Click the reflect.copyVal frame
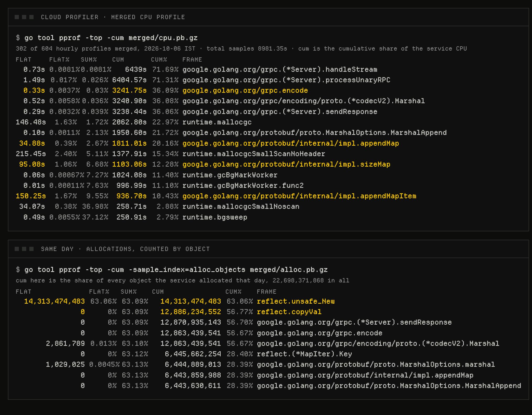 point(289,312)
